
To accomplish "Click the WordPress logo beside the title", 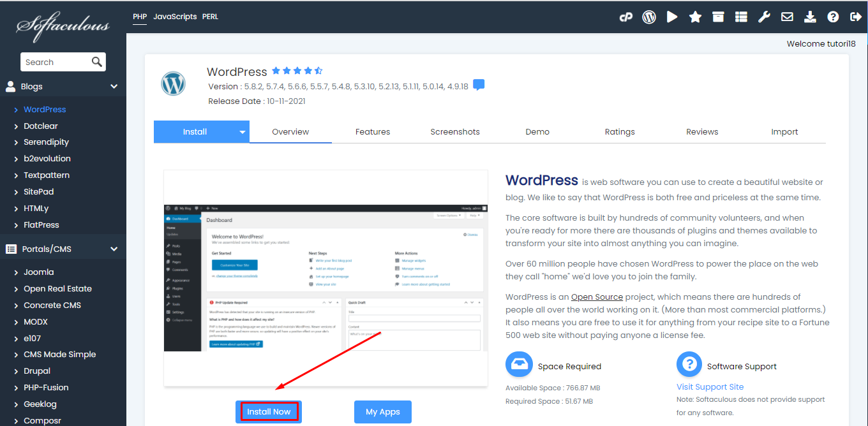I will 173,84.
